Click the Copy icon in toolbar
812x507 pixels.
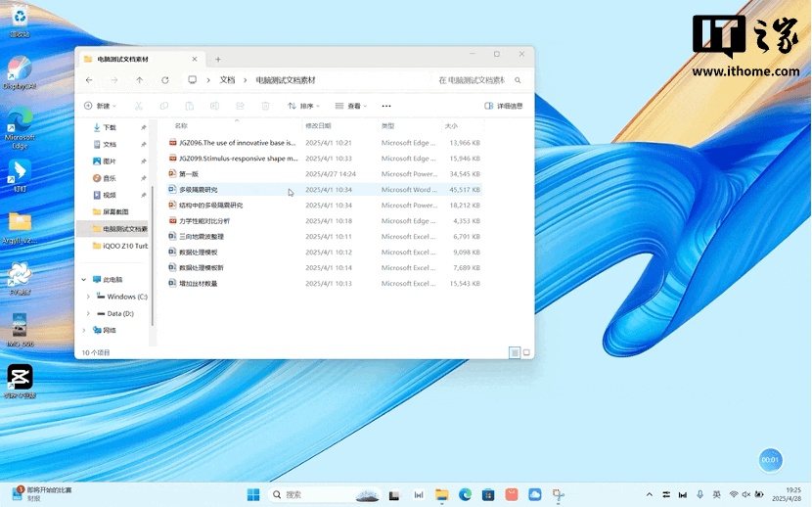point(163,106)
